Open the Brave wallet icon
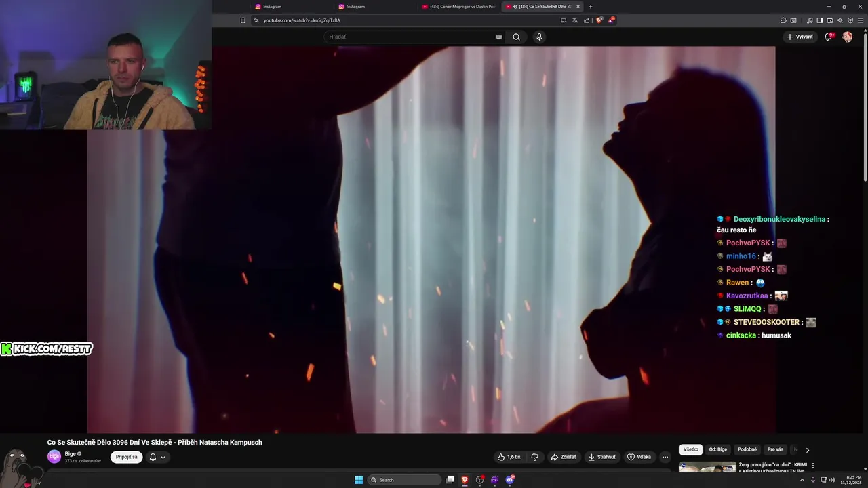 point(830,20)
